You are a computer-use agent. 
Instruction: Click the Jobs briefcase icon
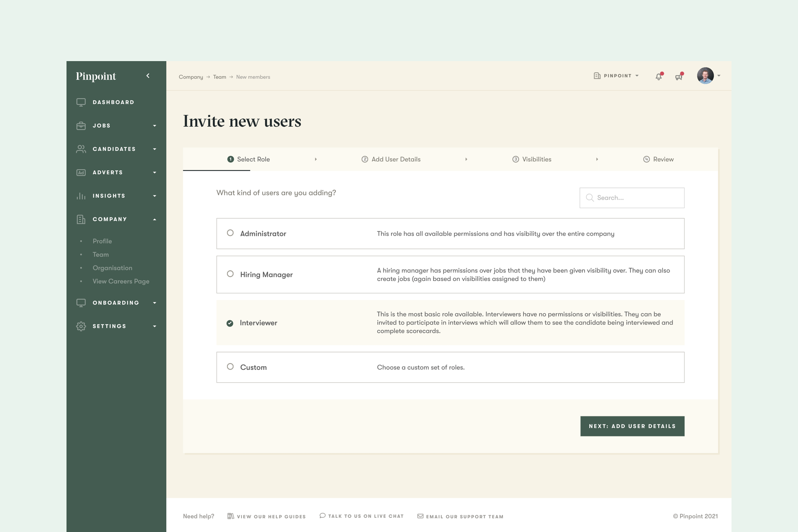point(81,126)
